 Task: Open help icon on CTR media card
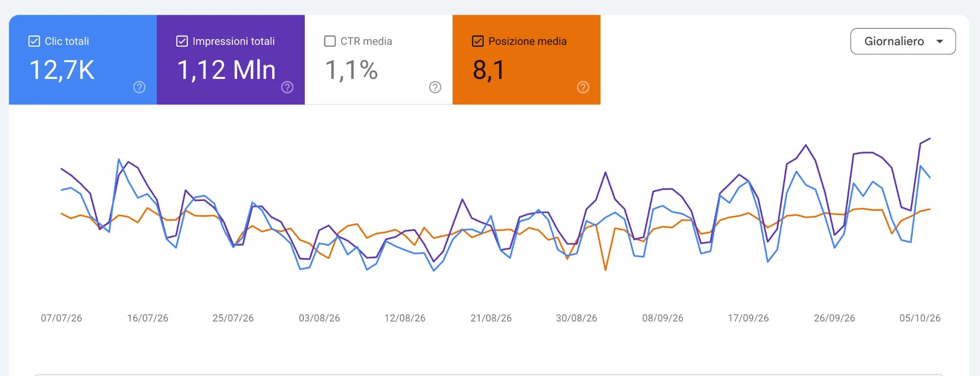435,87
